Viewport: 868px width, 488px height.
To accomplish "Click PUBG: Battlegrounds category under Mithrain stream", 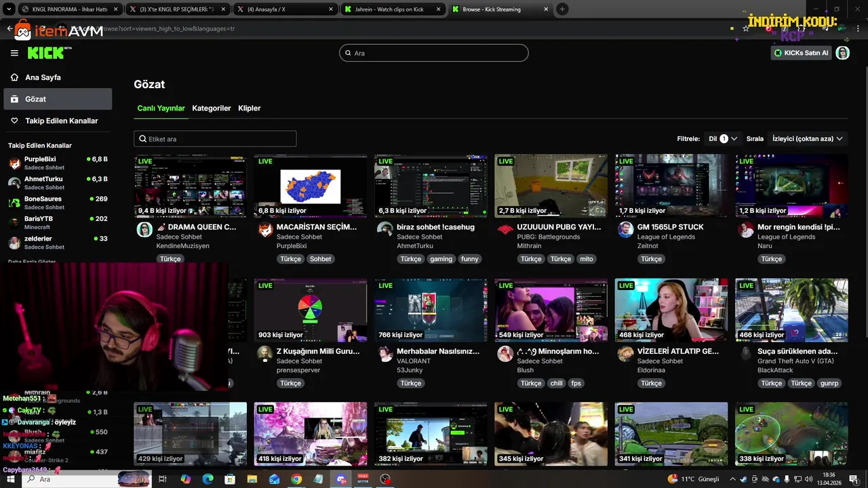I will 548,237.
